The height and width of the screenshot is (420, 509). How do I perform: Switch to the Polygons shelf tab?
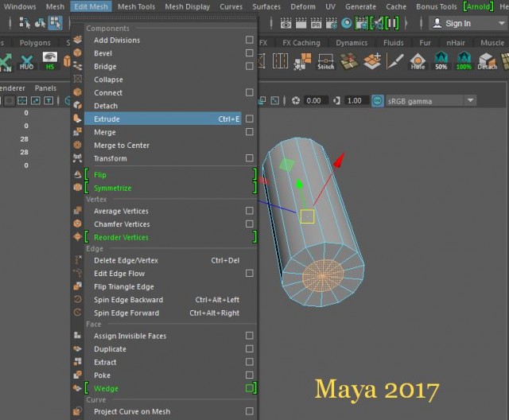(x=35, y=43)
